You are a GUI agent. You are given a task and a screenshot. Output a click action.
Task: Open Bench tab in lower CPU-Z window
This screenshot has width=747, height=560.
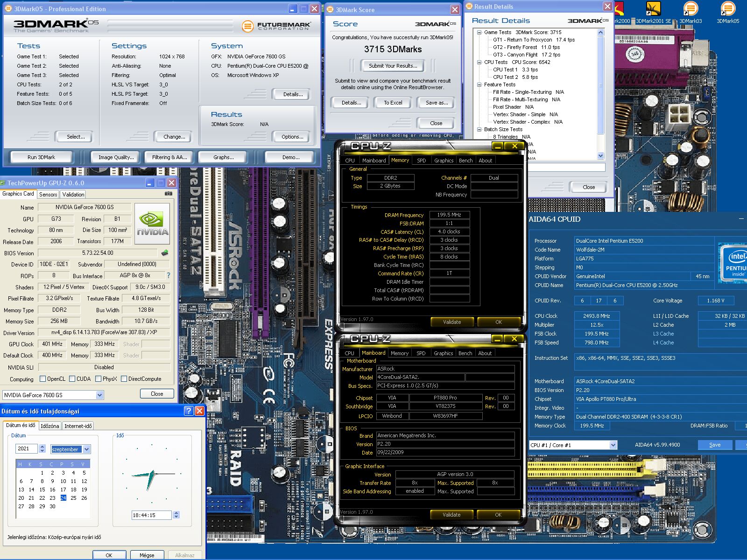pyautogui.click(x=465, y=353)
